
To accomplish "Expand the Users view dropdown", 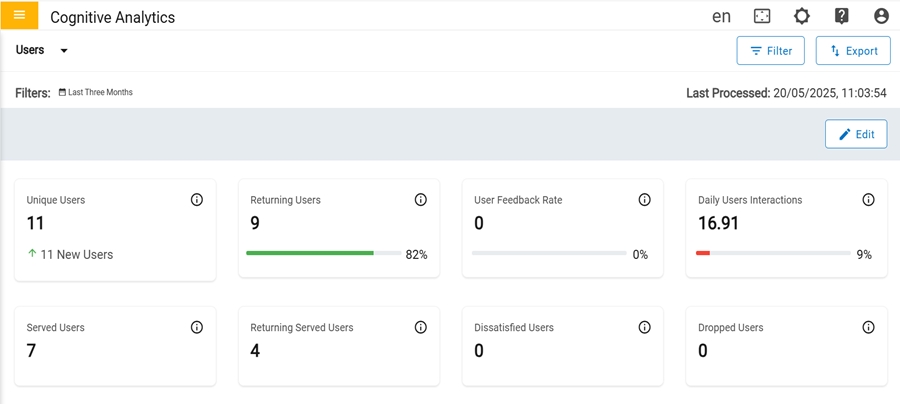I will [x=64, y=51].
